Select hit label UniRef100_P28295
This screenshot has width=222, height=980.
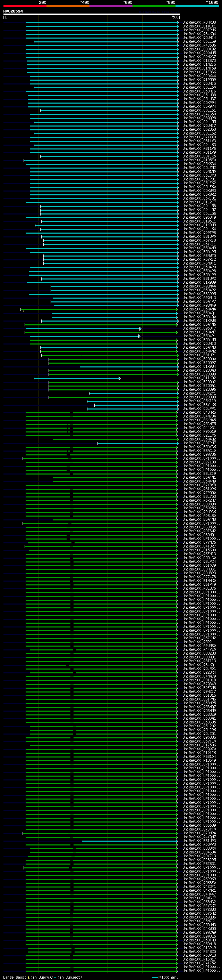(199, 860)
